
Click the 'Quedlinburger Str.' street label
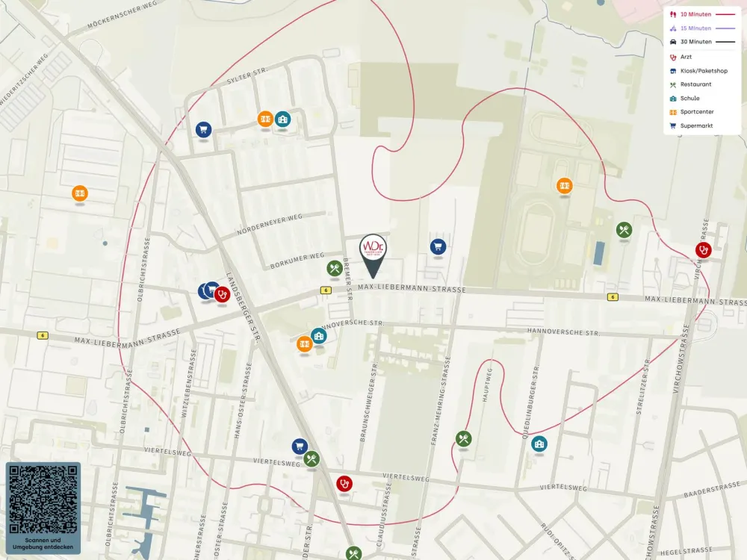click(530, 402)
